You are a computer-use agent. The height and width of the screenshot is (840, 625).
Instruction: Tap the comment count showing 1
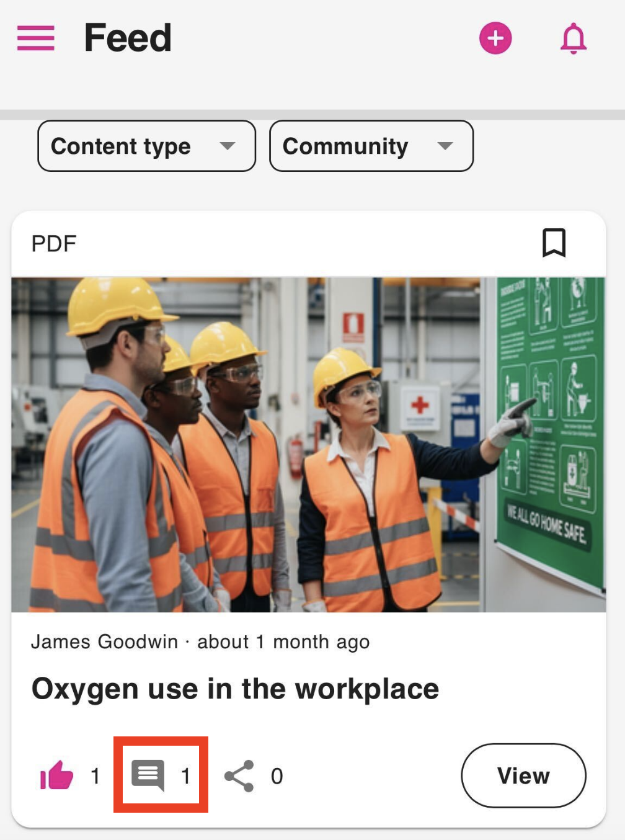[186, 775]
